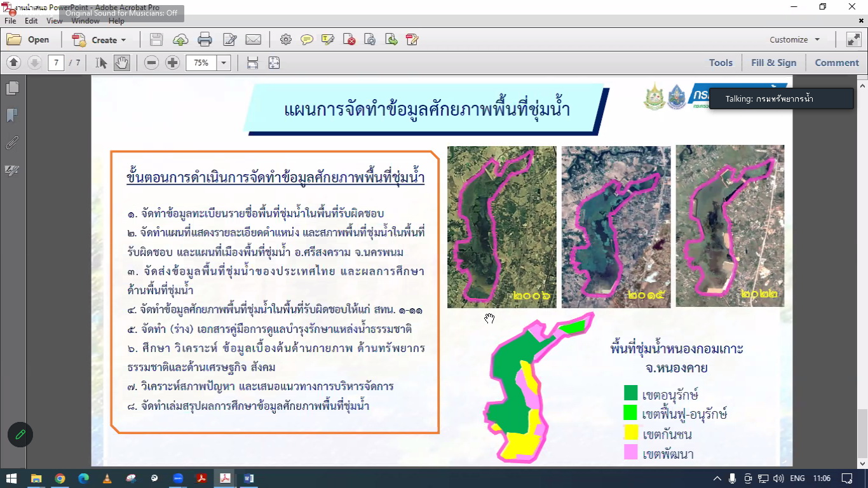This screenshot has width=868, height=488.
Task: Click the Open file button
Action: click(x=28, y=39)
